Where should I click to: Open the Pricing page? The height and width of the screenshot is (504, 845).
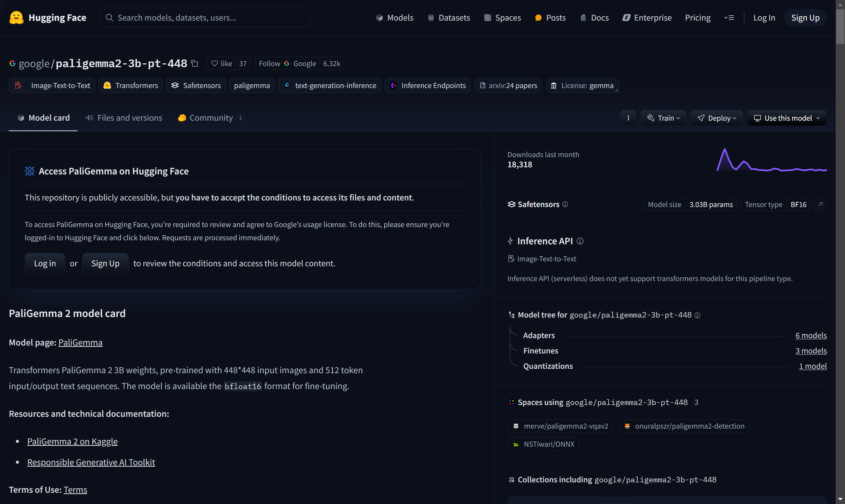(x=697, y=18)
